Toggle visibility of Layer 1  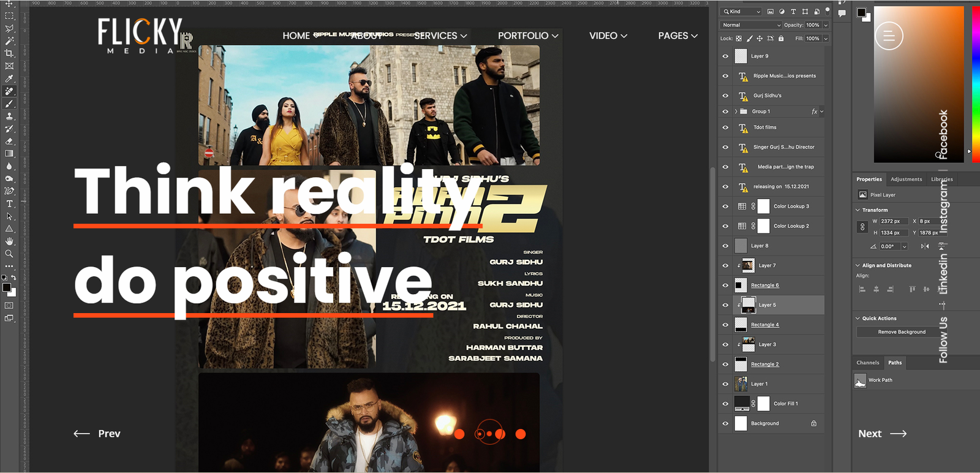(x=725, y=384)
